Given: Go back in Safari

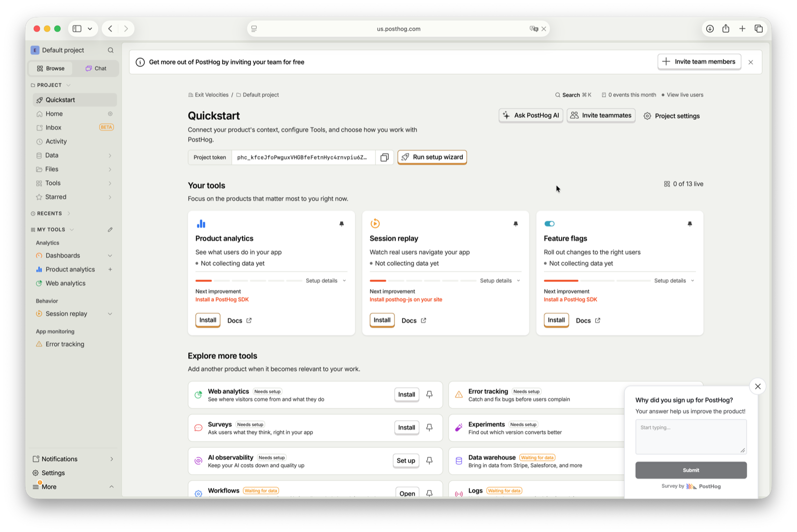Looking at the screenshot, I should click(x=110, y=29).
